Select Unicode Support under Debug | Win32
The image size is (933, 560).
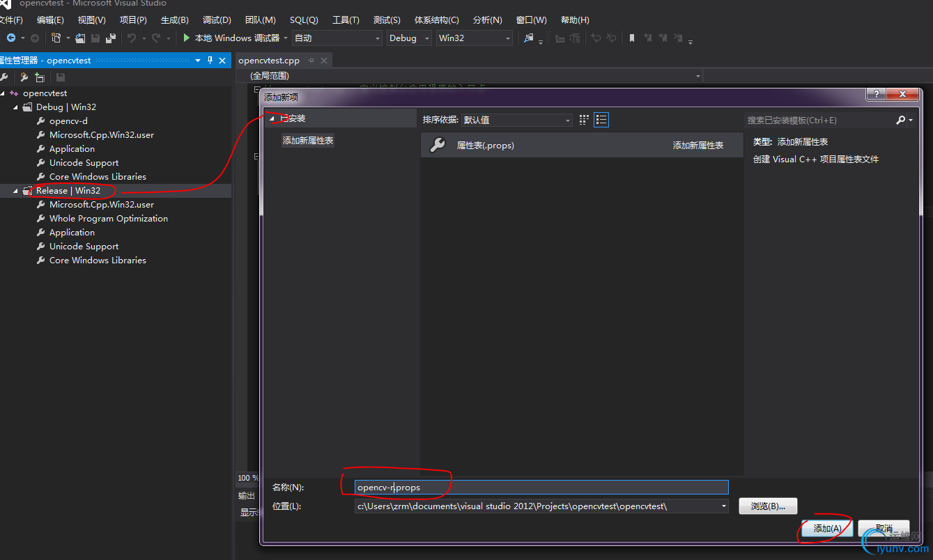(84, 163)
